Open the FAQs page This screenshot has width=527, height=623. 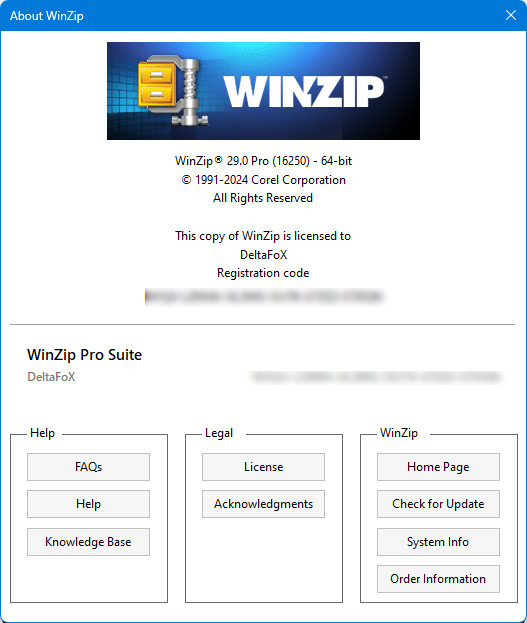click(x=88, y=467)
